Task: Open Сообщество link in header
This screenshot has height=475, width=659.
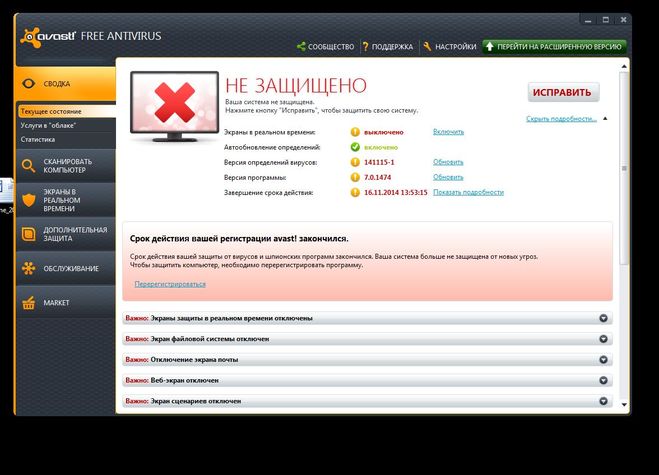Action: (331, 47)
